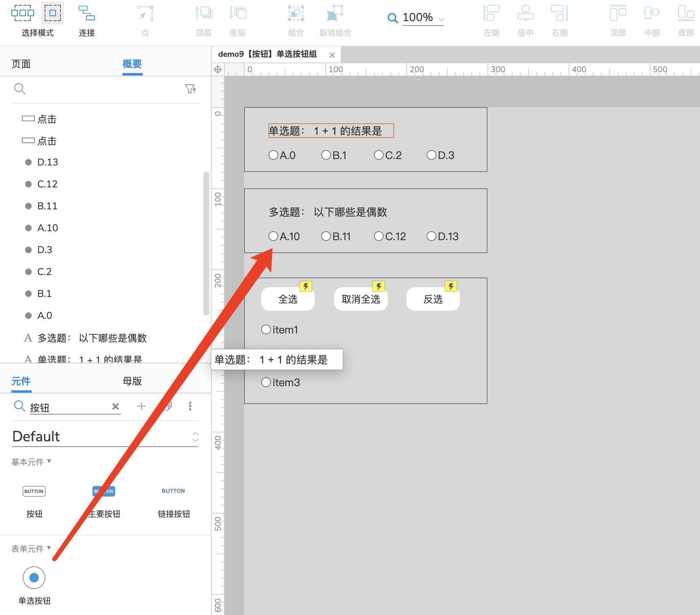Bring to front with 顶层 icon
Viewport: 700px width, 615px height.
[204, 13]
